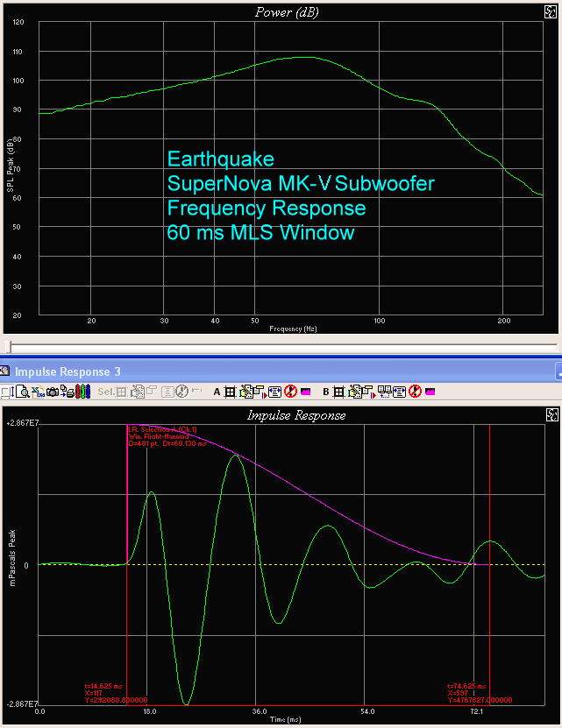The height and width of the screenshot is (728, 562).
Task: Click the grayed clock icon
Action: coord(182,392)
